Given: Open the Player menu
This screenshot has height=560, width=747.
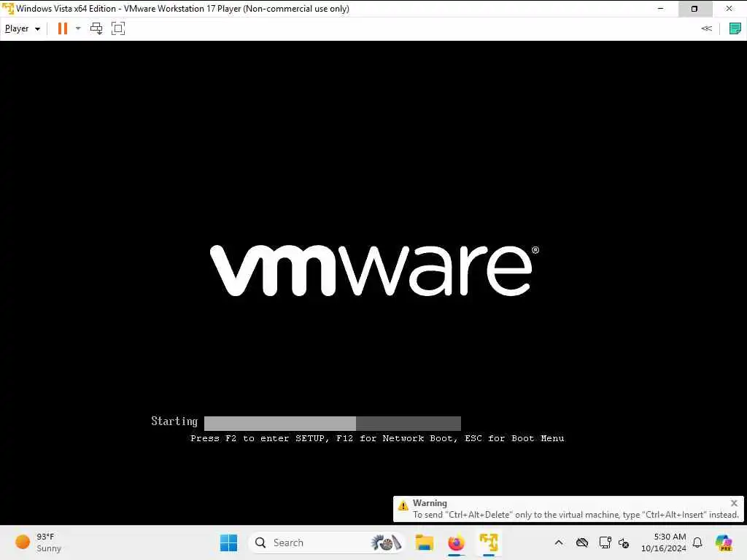Looking at the screenshot, I should point(23,28).
